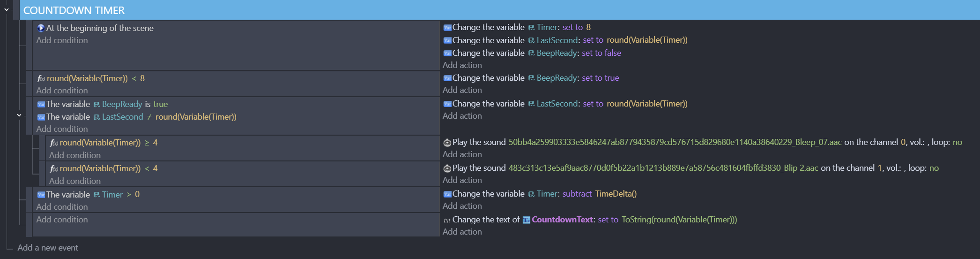Screen dimensions: 980x259
Task: Click the variable icon for BeepReady is true condition
Action: (41, 104)
